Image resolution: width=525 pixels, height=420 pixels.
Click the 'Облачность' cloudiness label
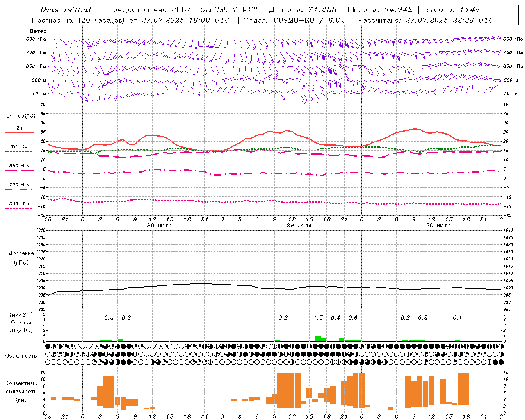pos(21,356)
